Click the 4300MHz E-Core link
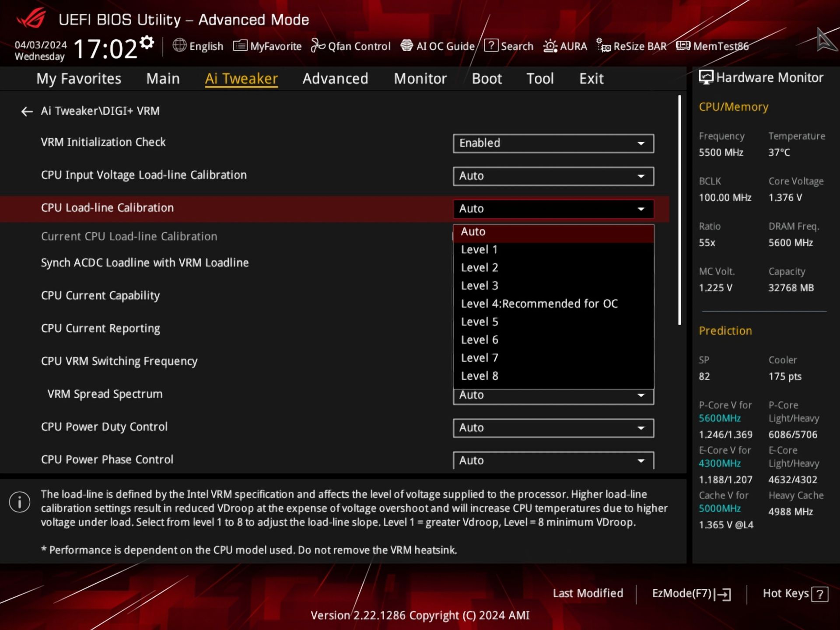This screenshot has height=630, width=840. (x=719, y=463)
